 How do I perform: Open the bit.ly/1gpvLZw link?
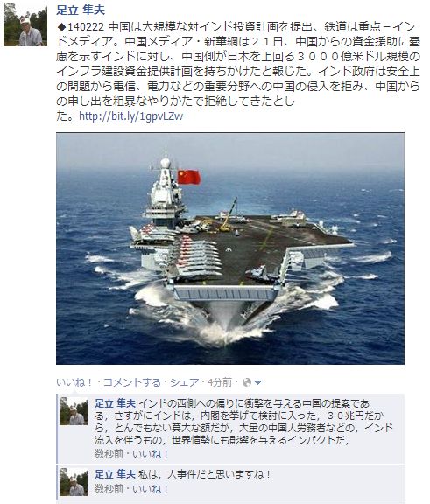[x=130, y=116]
